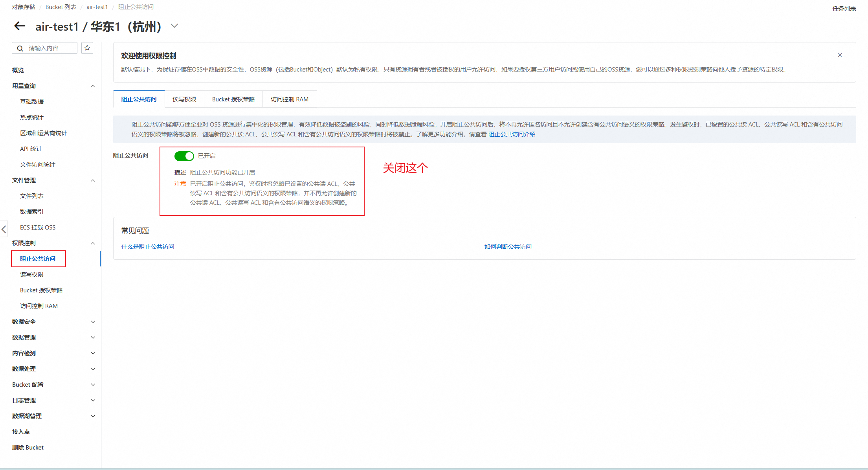Switch to the Bucket 授权策略 tab
Screen dimensions: 868x470
tap(233, 99)
